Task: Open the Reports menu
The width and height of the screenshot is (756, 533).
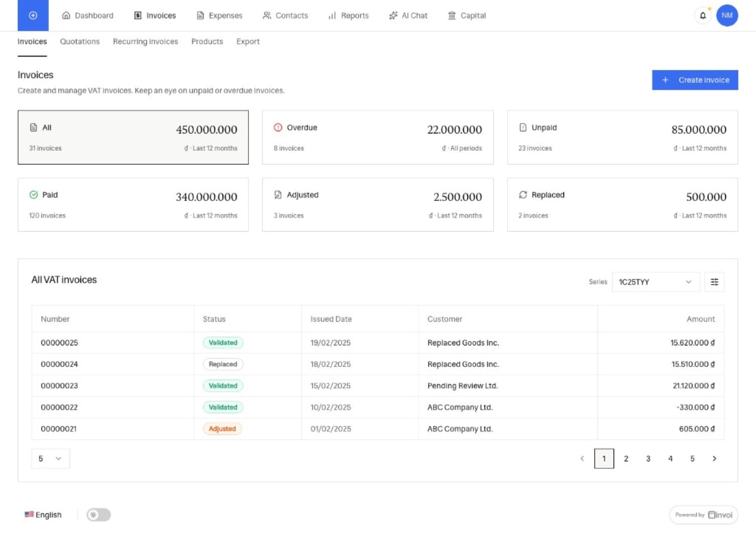Action: [x=348, y=16]
